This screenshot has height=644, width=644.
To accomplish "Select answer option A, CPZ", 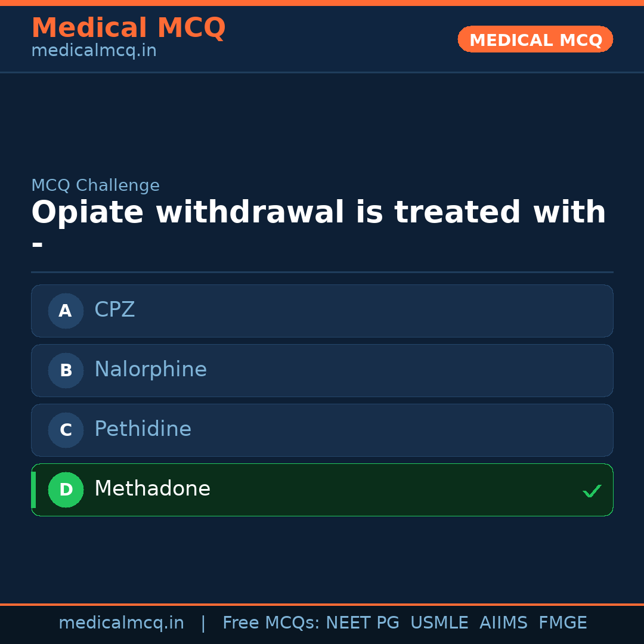I will (x=322, y=311).
